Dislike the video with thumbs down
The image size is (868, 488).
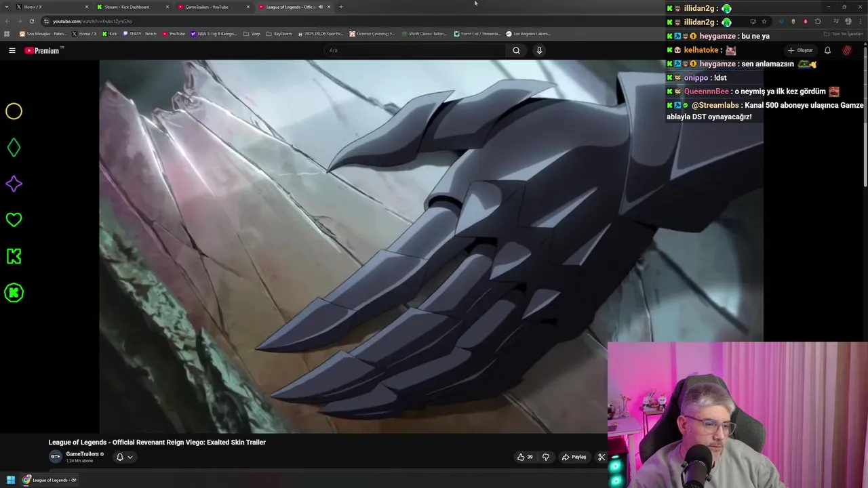[546, 457]
